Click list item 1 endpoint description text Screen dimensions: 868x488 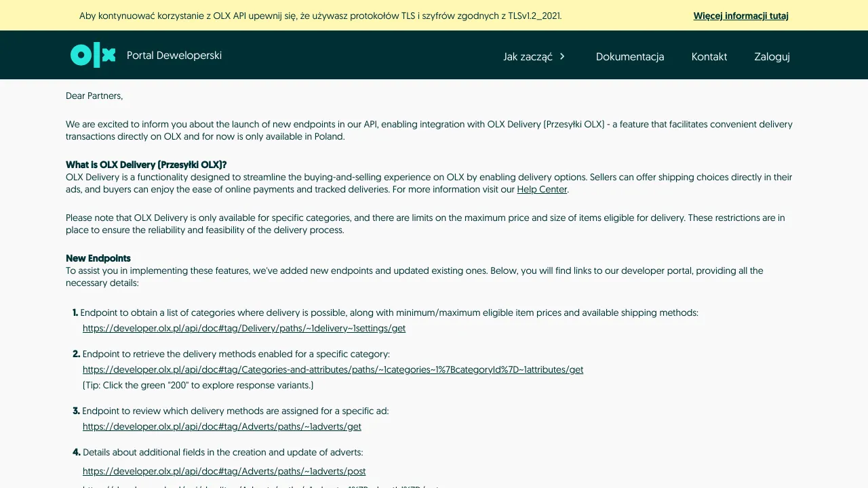(x=389, y=312)
